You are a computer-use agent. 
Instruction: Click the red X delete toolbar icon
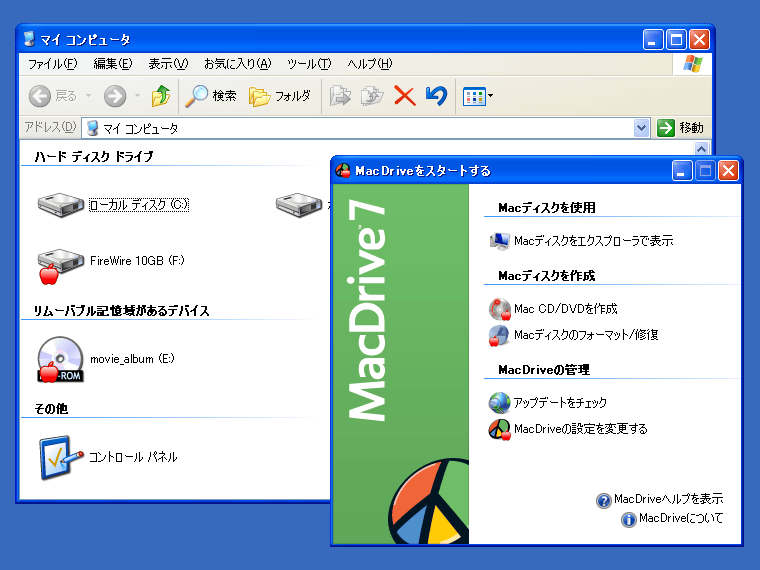point(405,96)
